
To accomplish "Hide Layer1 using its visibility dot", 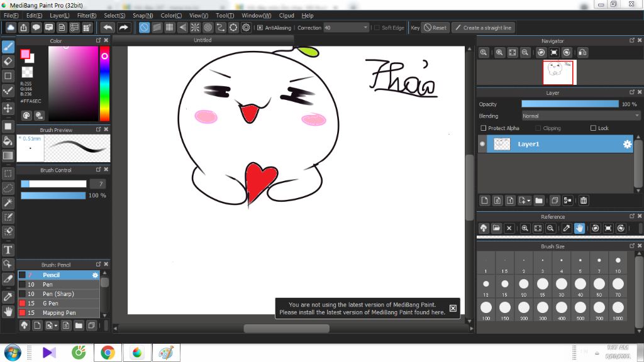I will click(482, 144).
